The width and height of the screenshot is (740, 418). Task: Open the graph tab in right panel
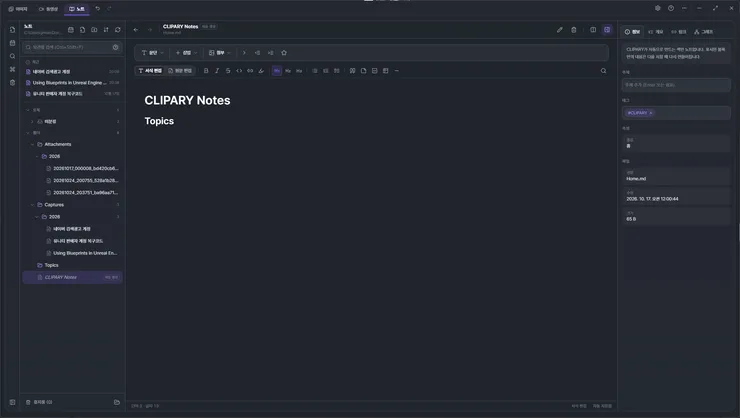(x=704, y=32)
